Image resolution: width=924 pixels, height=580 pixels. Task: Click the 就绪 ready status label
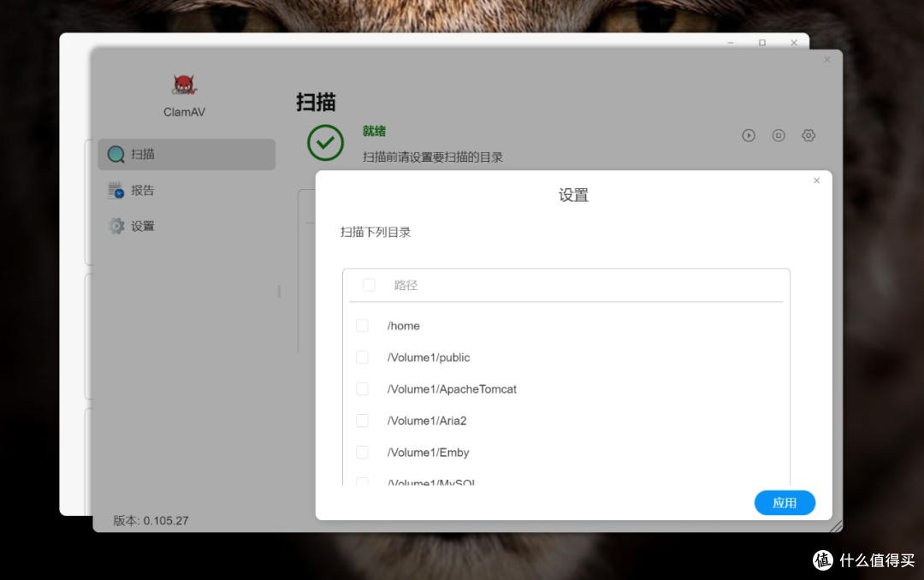(x=374, y=132)
